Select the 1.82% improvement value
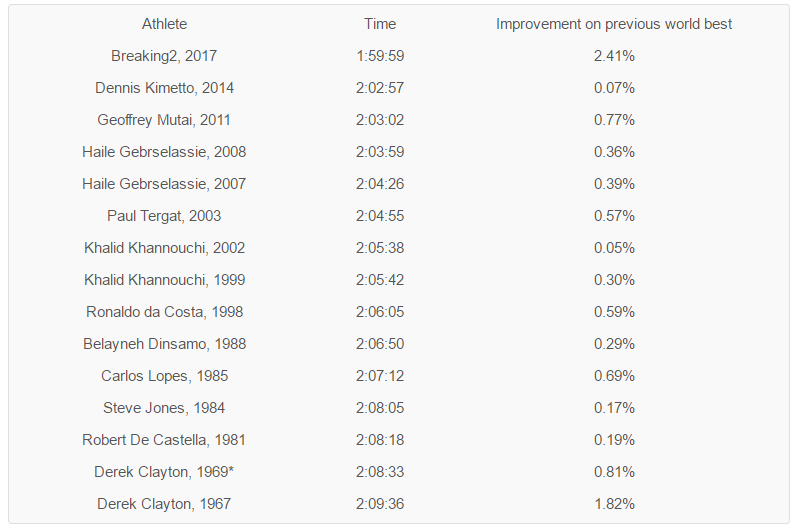Viewport: 801px width, 531px height. point(614,504)
